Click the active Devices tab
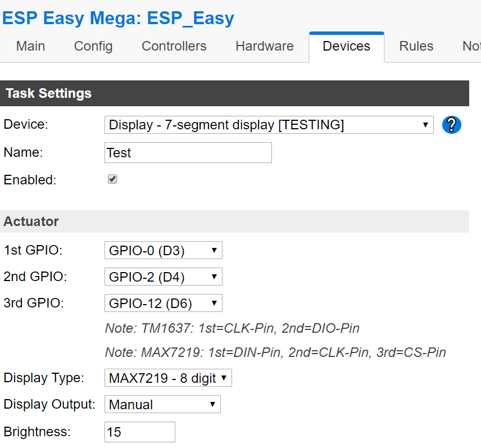 (347, 46)
